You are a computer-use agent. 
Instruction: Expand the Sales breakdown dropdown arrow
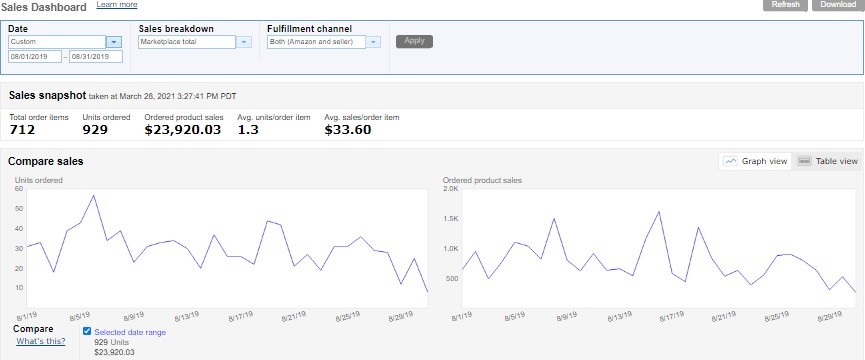click(x=244, y=42)
